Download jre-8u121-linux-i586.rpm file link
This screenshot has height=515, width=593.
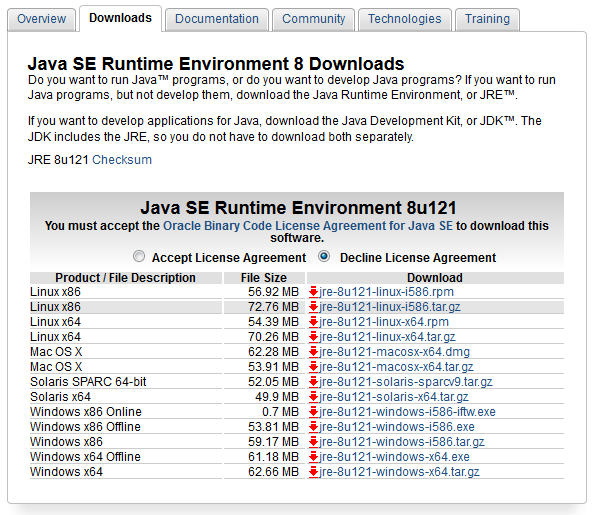(x=386, y=292)
